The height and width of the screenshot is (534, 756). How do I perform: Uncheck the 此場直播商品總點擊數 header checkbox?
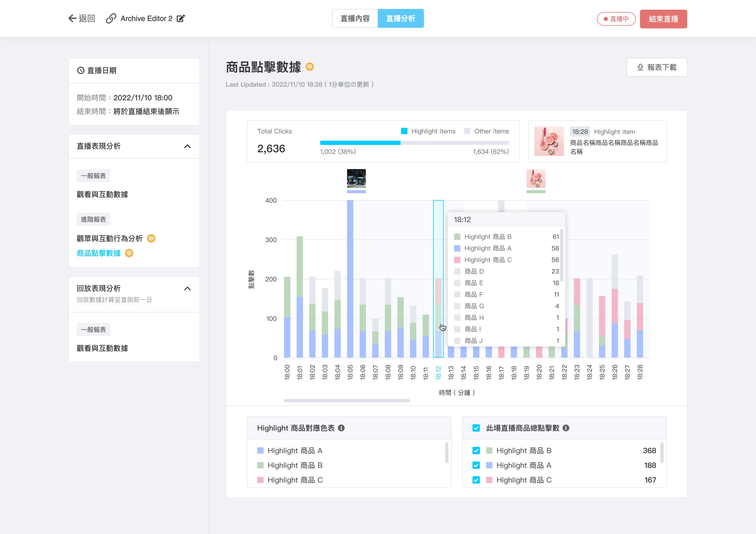pos(476,428)
